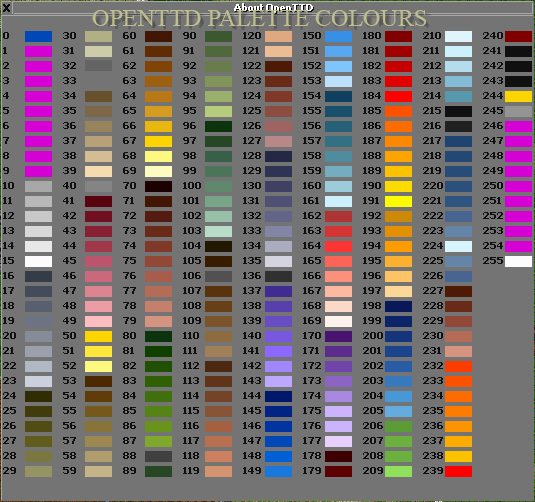Pick the light green swatch 209
This screenshot has height=502, width=535.
point(399,472)
